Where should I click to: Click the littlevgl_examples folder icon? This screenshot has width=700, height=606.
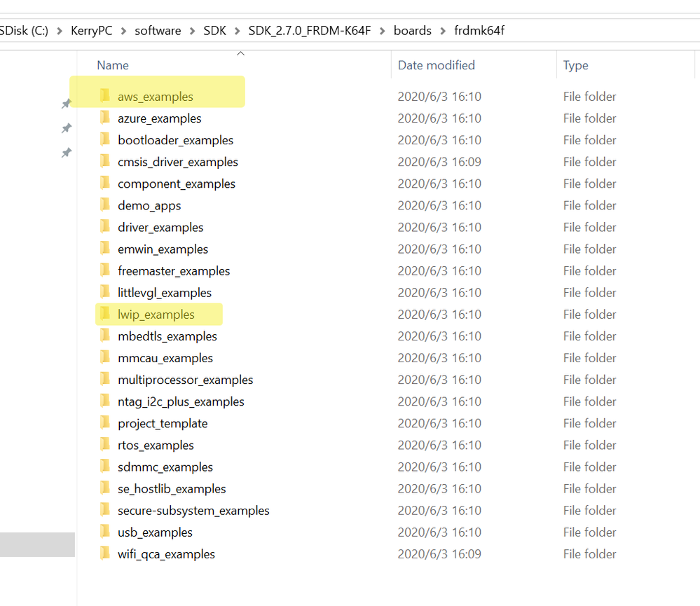pyautogui.click(x=105, y=292)
